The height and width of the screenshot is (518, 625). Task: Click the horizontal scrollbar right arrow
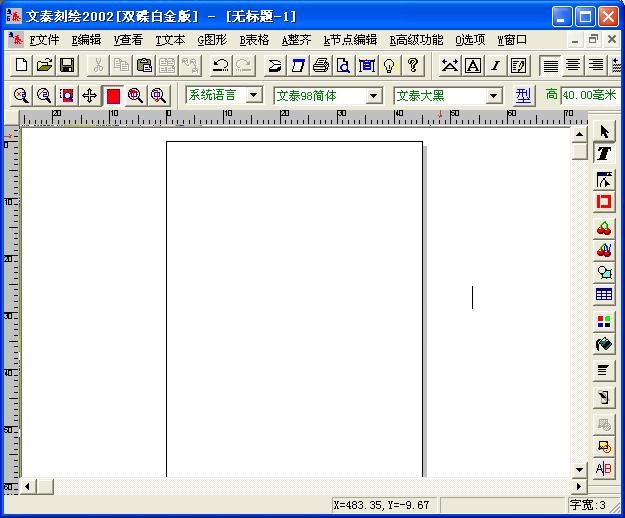(579, 486)
